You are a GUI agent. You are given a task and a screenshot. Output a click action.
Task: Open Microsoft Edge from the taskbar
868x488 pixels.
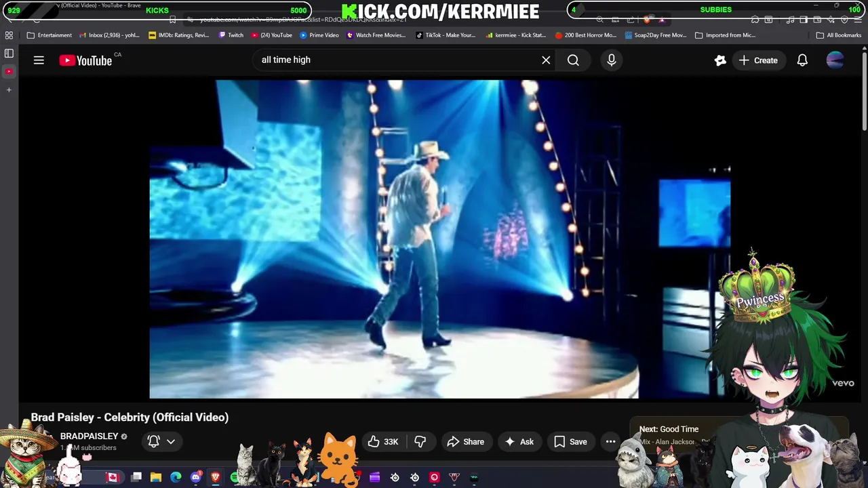[x=176, y=477]
